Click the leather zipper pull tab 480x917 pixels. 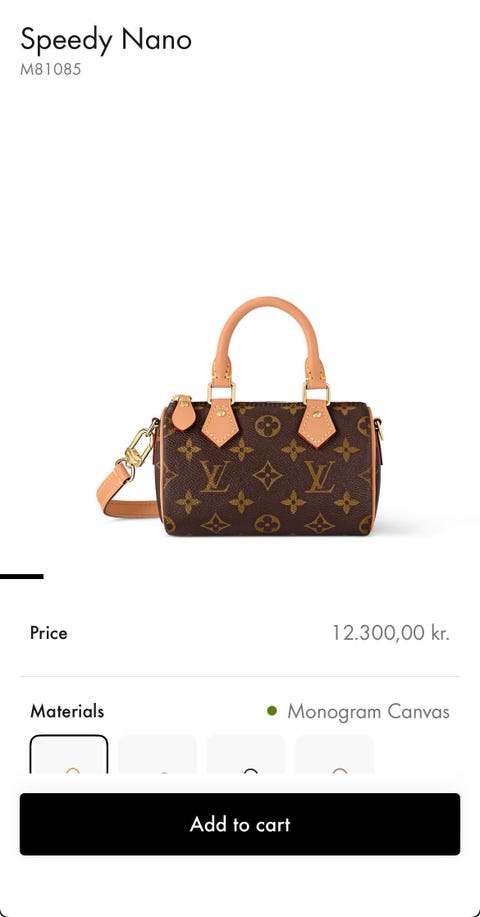point(184,413)
